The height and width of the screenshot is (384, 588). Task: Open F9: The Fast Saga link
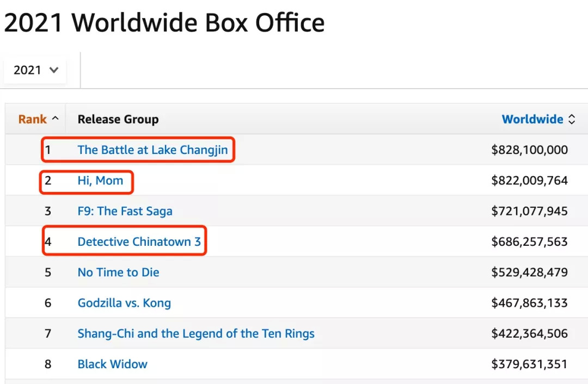pos(125,211)
